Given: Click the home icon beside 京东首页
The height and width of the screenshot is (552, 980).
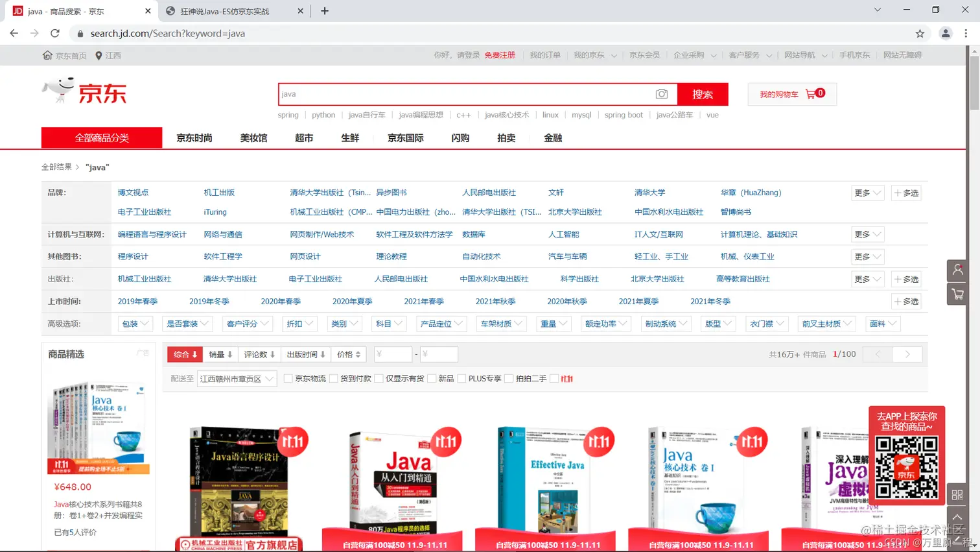Looking at the screenshot, I should click(47, 55).
